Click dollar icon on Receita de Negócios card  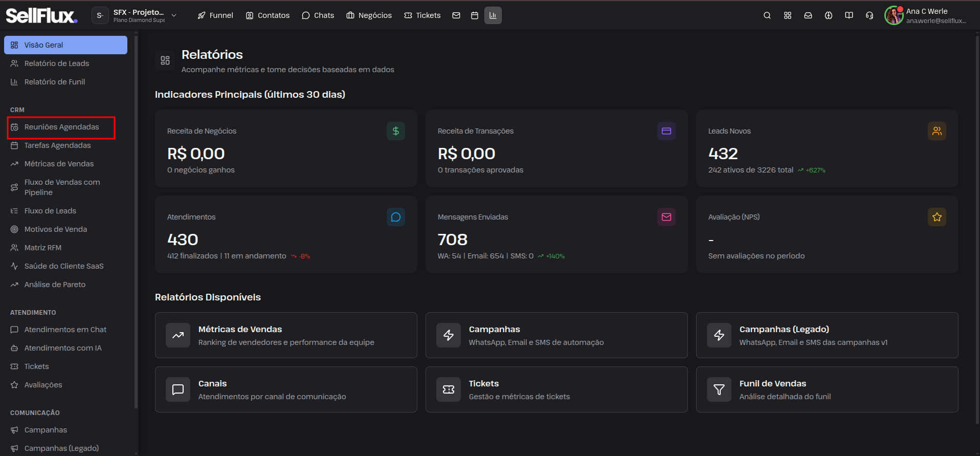click(x=396, y=131)
